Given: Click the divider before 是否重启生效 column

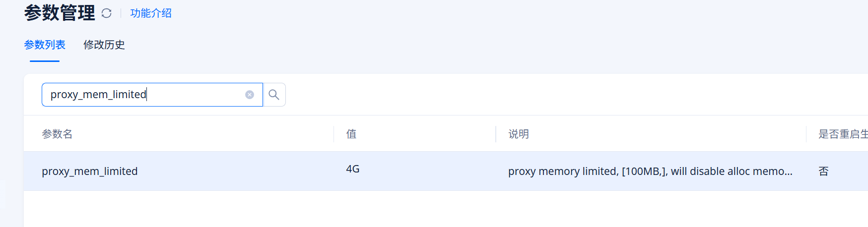Looking at the screenshot, I should point(806,134).
